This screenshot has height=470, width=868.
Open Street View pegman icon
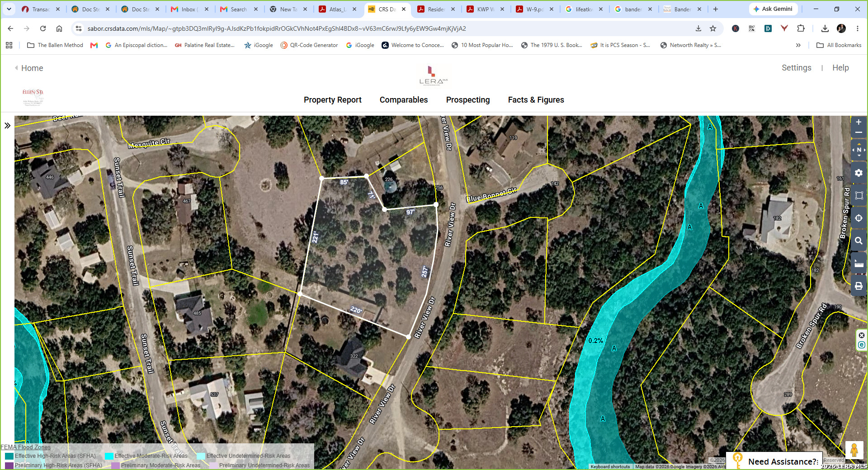pyautogui.click(x=854, y=450)
